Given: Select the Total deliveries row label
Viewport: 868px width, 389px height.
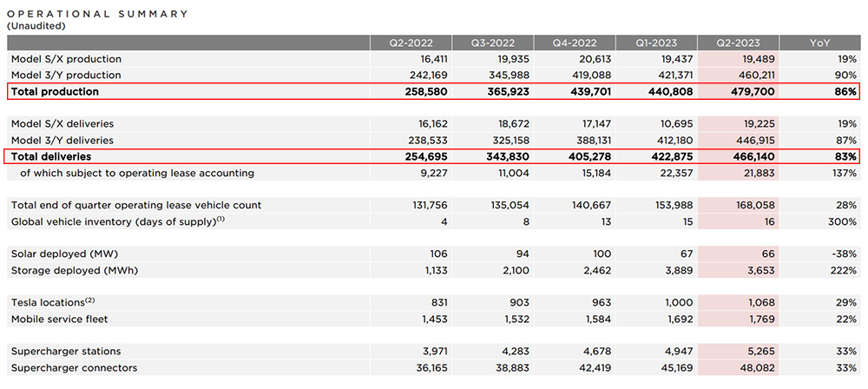Looking at the screenshot, I should tap(51, 156).
